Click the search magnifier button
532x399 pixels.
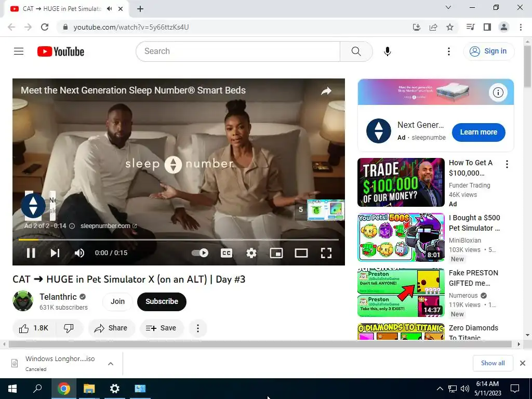point(356,51)
